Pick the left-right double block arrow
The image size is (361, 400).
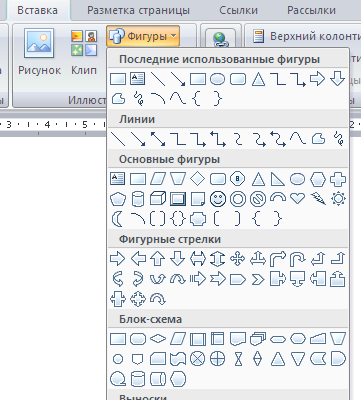[198, 259]
